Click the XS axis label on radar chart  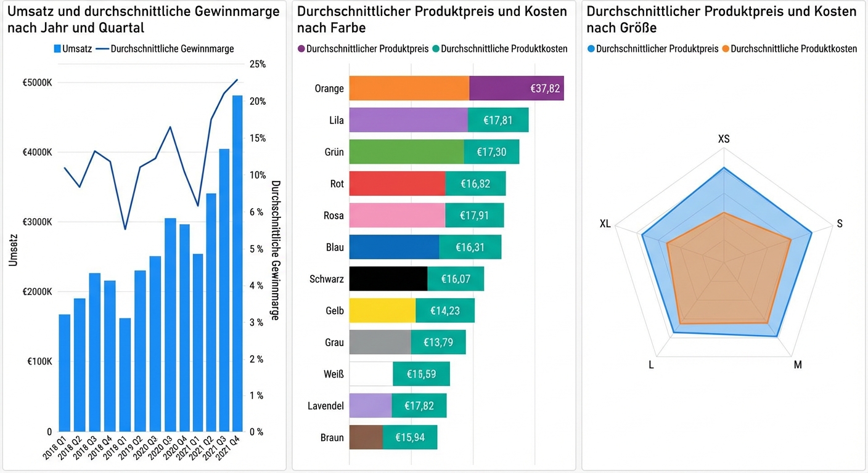(724, 139)
